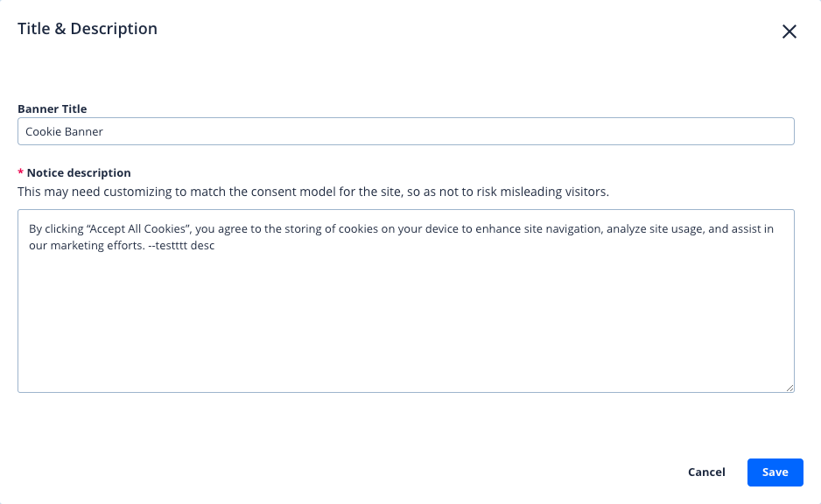Place cursor on 'Cookie Banner' text

[x=64, y=131]
